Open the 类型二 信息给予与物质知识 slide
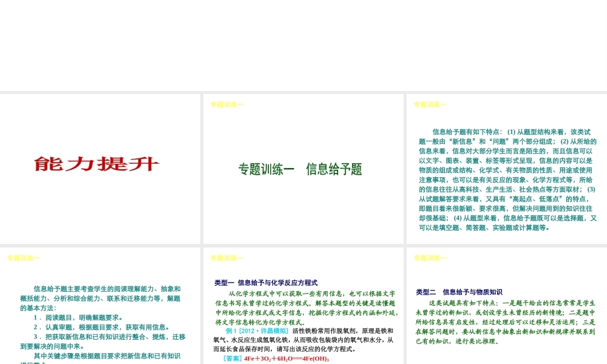The width and height of the screenshot is (607, 364). (507, 306)
